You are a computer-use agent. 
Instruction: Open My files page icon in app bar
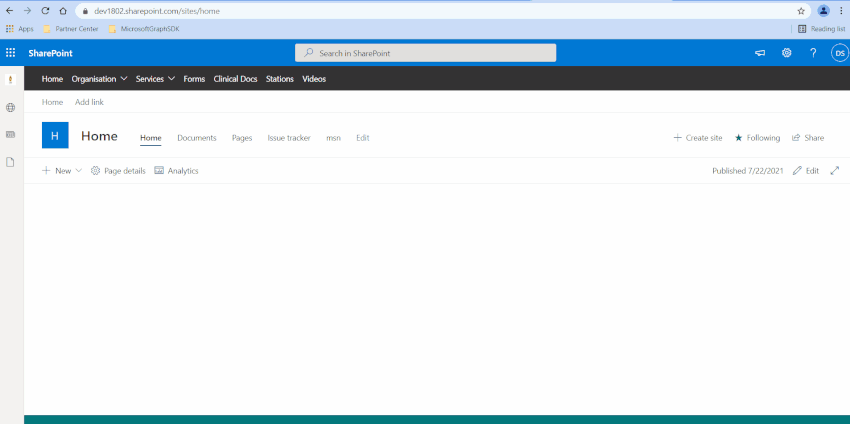coord(10,162)
